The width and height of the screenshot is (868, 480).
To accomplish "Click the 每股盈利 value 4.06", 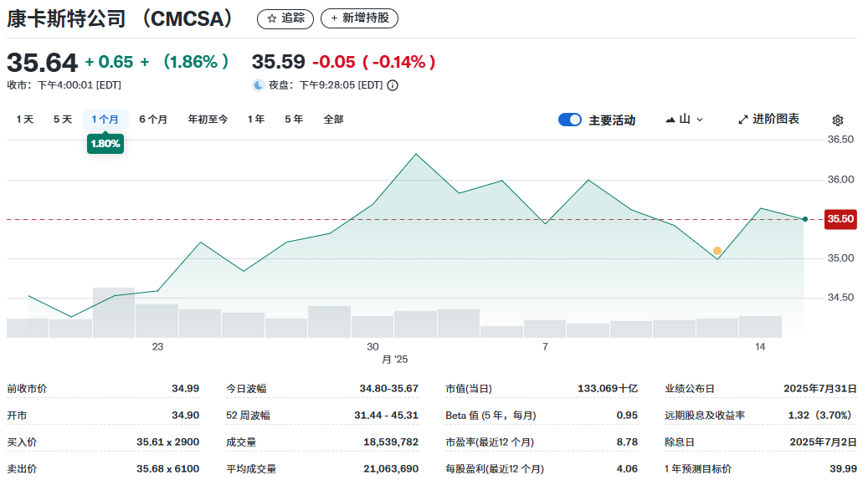I will click(x=627, y=469).
